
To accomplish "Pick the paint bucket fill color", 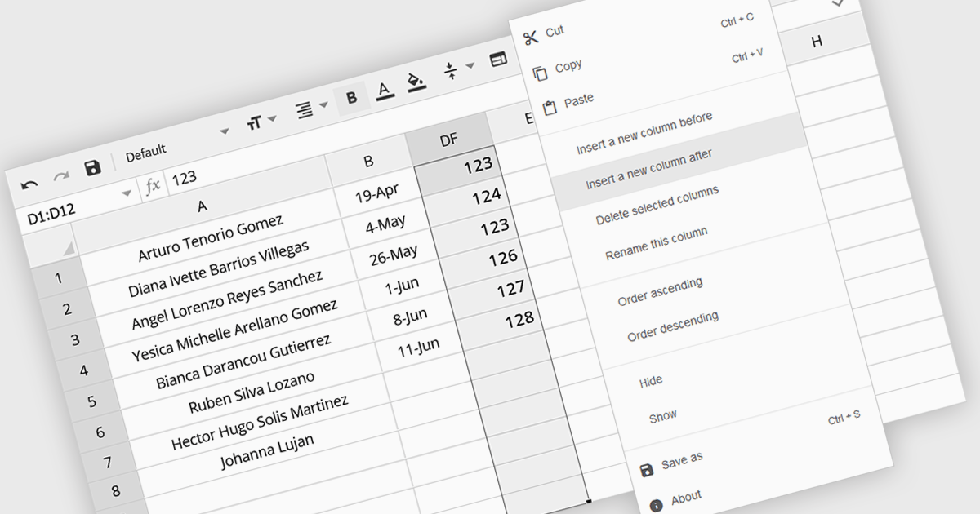I will pyautogui.click(x=416, y=81).
